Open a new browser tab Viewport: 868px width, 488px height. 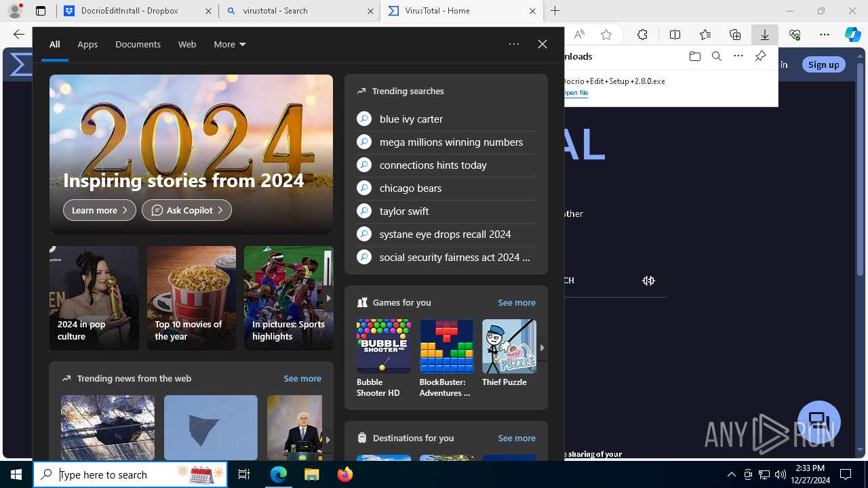click(x=555, y=11)
